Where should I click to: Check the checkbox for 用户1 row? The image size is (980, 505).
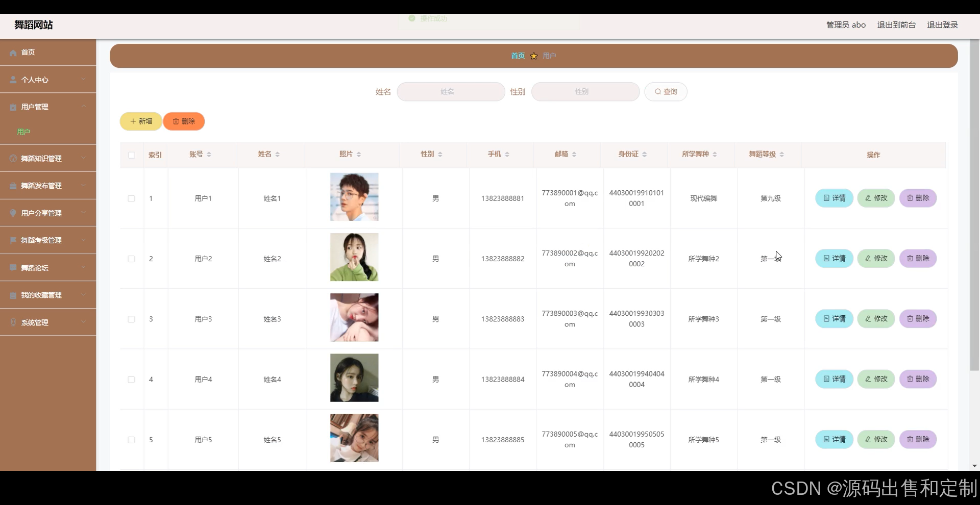(x=131, y=198)
